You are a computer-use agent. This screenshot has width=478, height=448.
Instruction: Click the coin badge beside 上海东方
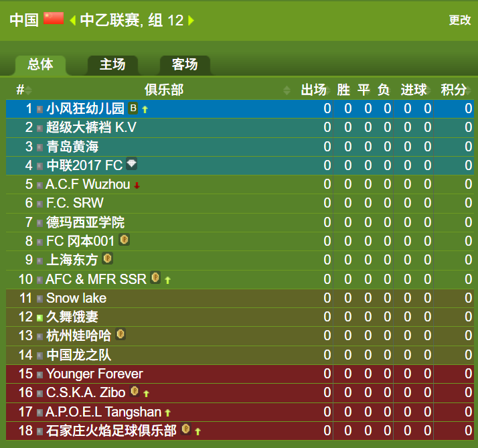(107, 258)
